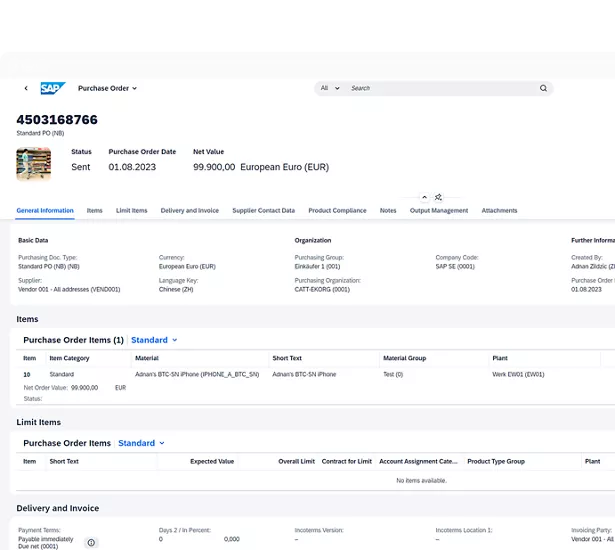
Task: Click the pin header icon
Action: tap(439, 198)
